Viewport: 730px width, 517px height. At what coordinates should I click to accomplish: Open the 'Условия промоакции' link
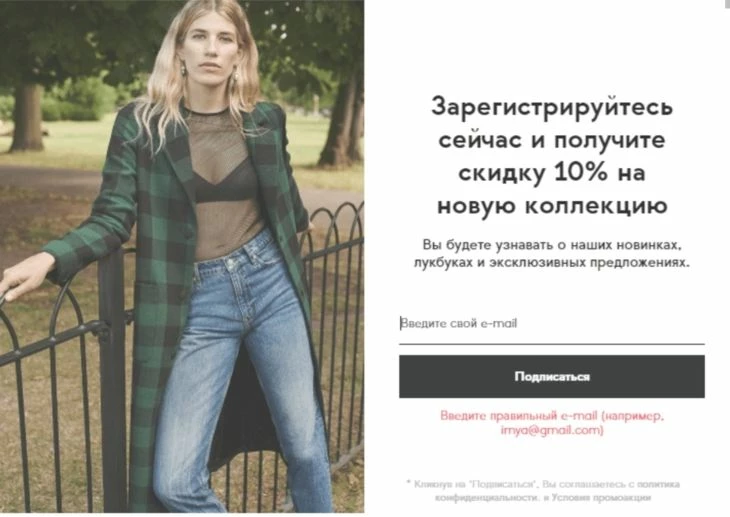coord(602,497)
